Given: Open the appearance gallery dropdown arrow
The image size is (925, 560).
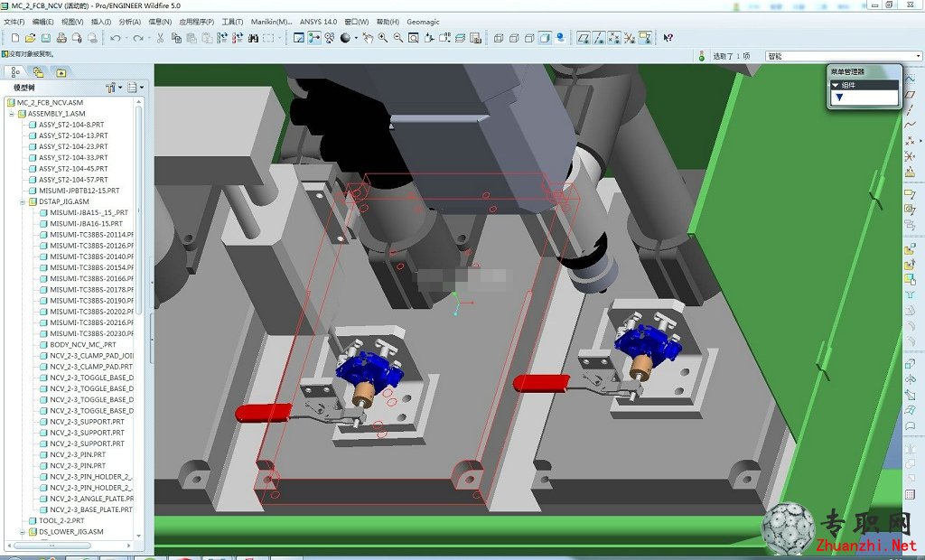Looking at the screenshot, I should pos(356,38).
